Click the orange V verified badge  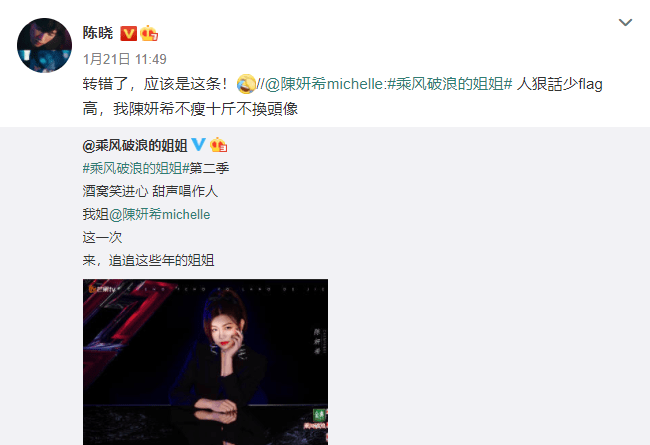(129, 34)
